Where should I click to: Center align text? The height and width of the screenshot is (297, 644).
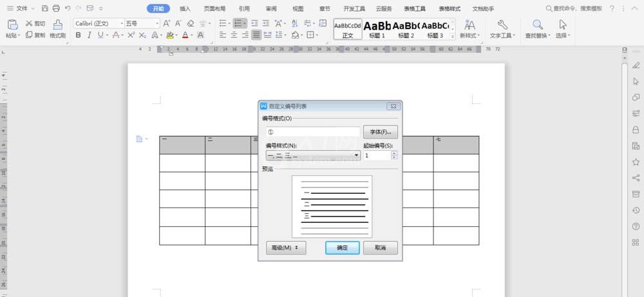(x=234, y=35)
